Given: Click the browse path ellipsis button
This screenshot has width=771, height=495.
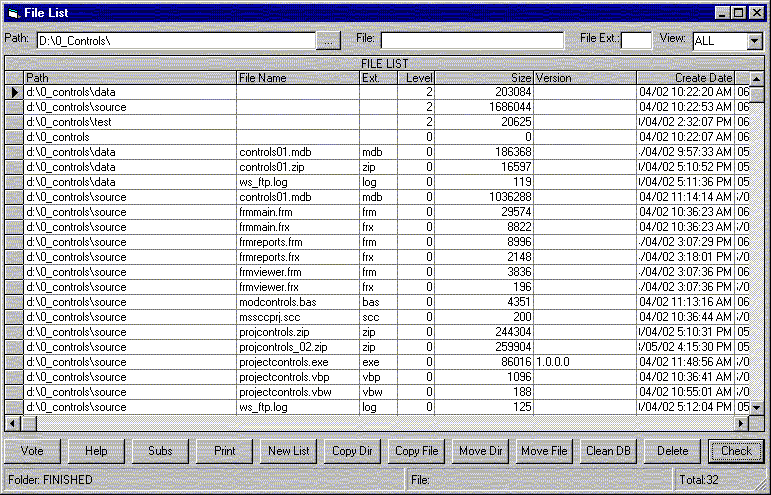Looking at the screenshot, I should click(328, 41).
